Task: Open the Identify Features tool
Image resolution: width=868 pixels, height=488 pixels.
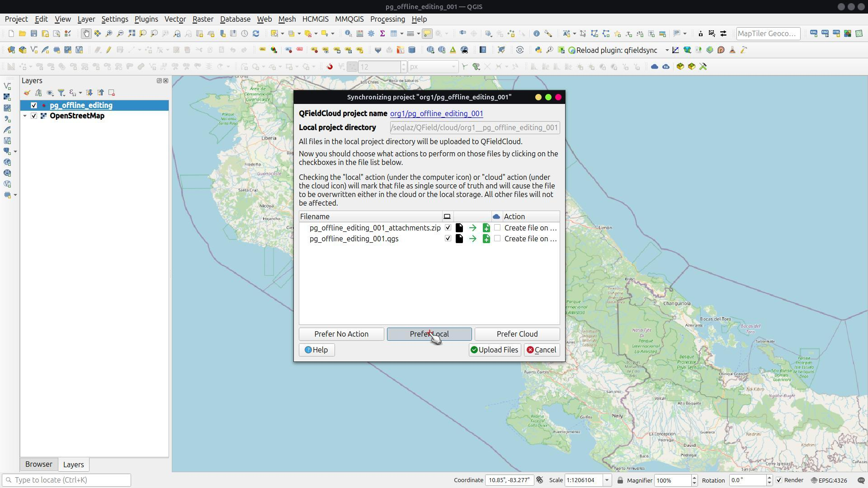Action: click(348, 33)
